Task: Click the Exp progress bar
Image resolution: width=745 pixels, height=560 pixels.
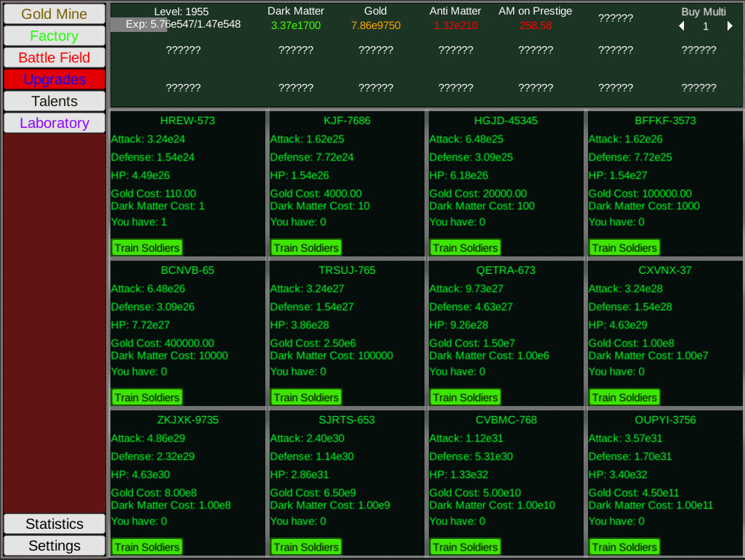Action: click(182, 24)
